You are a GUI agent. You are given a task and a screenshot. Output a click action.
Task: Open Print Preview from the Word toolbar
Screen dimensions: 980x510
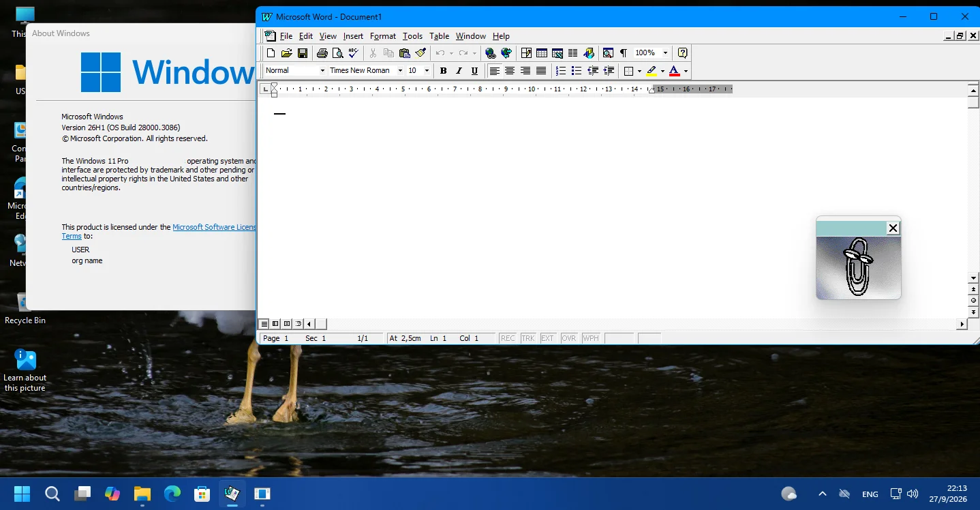point(337,53)
